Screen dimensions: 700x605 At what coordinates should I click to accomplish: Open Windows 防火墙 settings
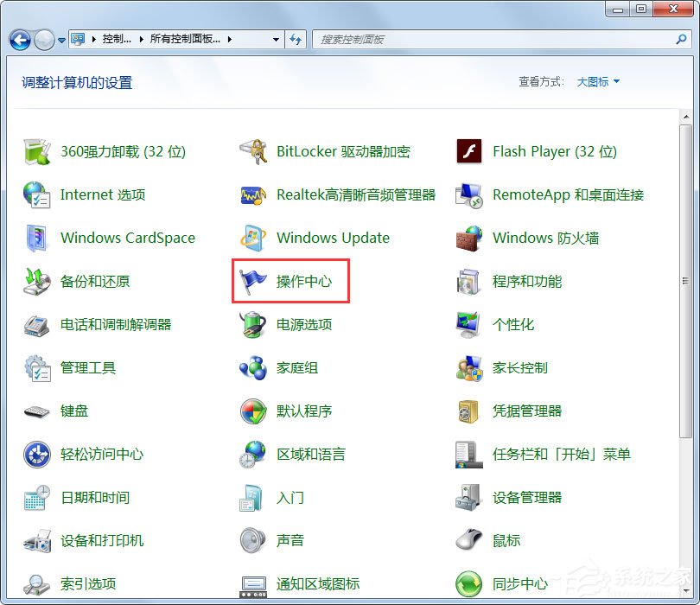point(544,238)
